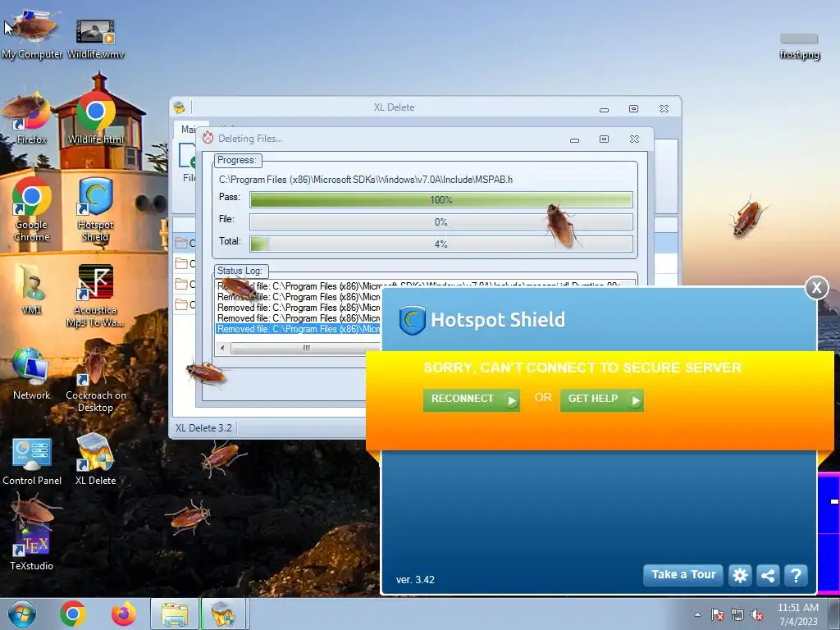The image size is (840, 630).
Task: Click the File progress bar
Action: click(x=441, y=221)
